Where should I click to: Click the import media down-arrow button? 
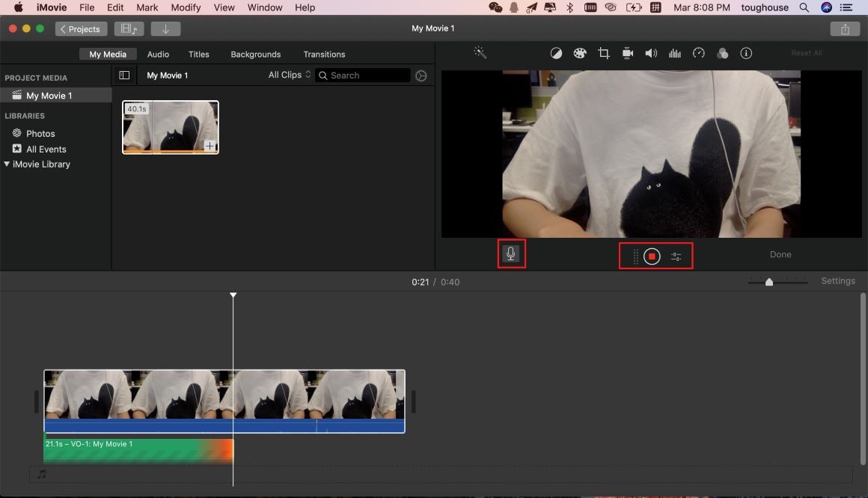(165, 28)
